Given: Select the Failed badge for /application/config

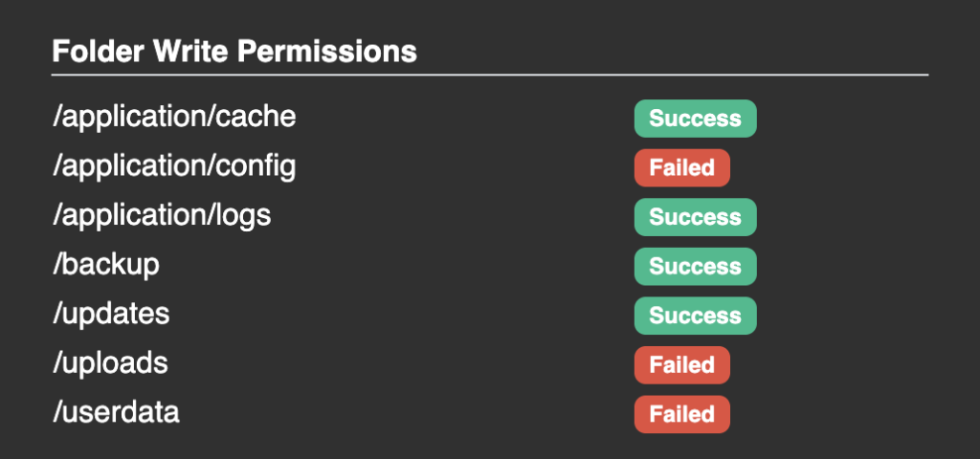Looking at the screenshot, I should (x=681, y=168).
